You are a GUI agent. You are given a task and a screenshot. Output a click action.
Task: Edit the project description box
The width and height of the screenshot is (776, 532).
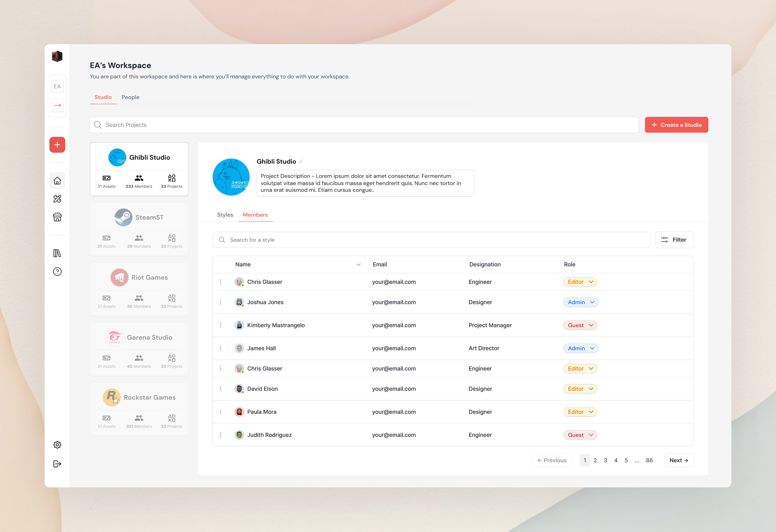tap(365, 183)
